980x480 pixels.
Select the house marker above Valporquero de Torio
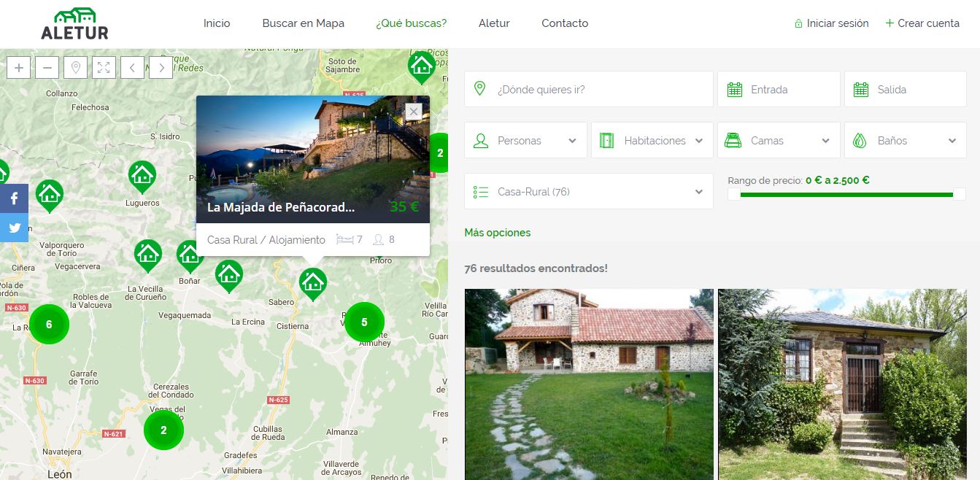pos(50,195)
